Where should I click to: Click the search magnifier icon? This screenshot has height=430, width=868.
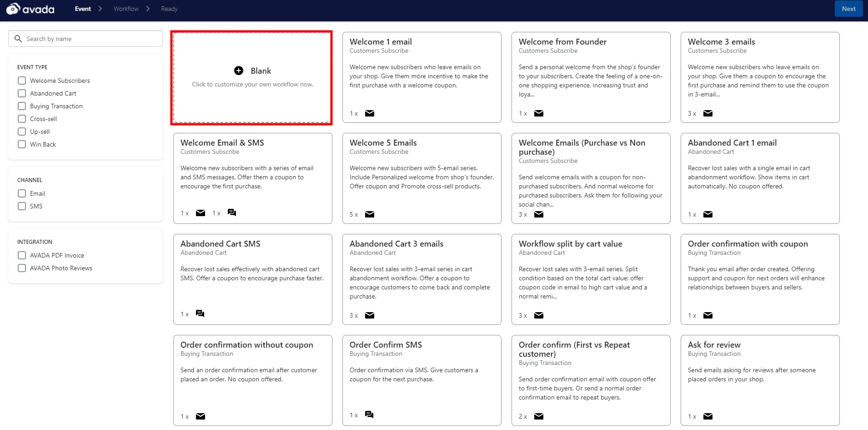[x=18, y=39]
